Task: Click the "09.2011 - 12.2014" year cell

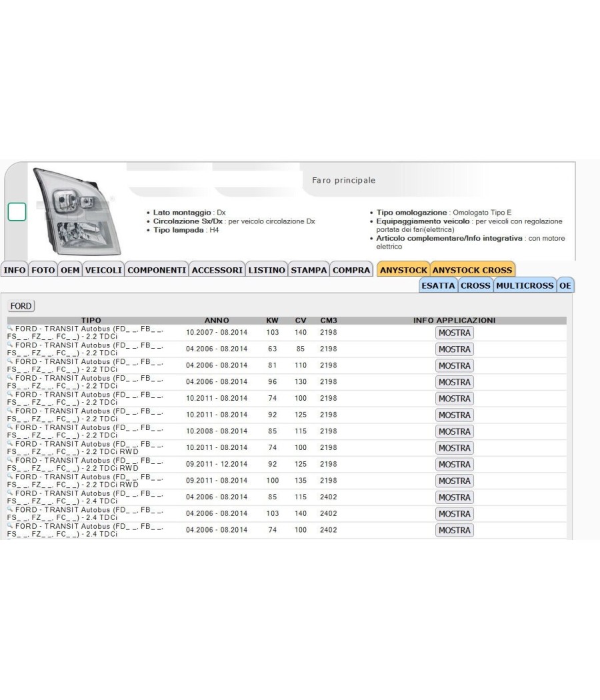Action: tap(217, 464)
